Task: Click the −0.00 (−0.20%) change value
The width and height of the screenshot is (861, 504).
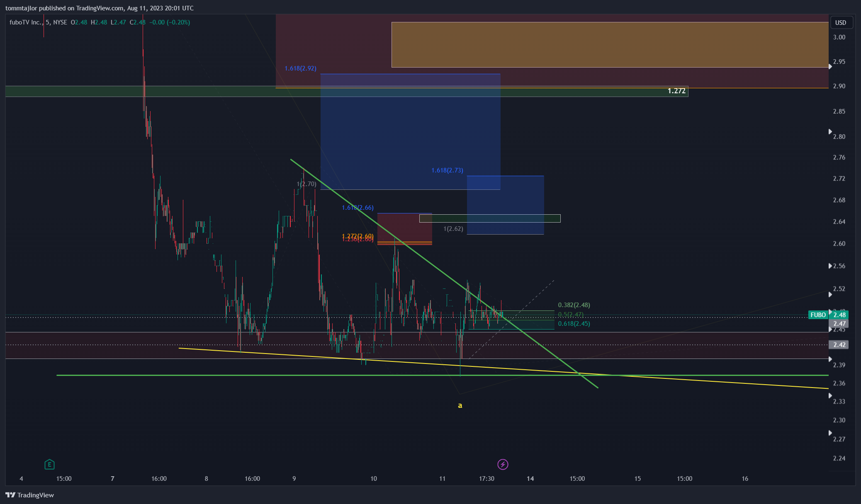Action: point(170,22)
